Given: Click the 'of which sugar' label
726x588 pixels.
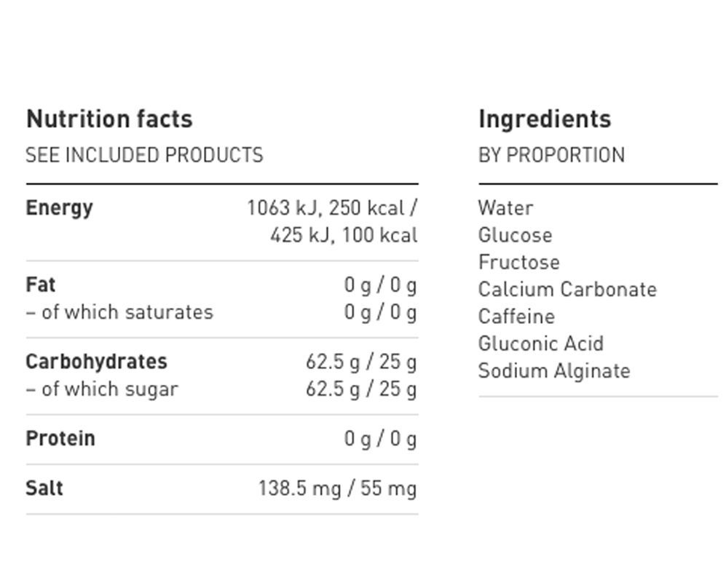Looking at the screenshot, I should 102,389.
